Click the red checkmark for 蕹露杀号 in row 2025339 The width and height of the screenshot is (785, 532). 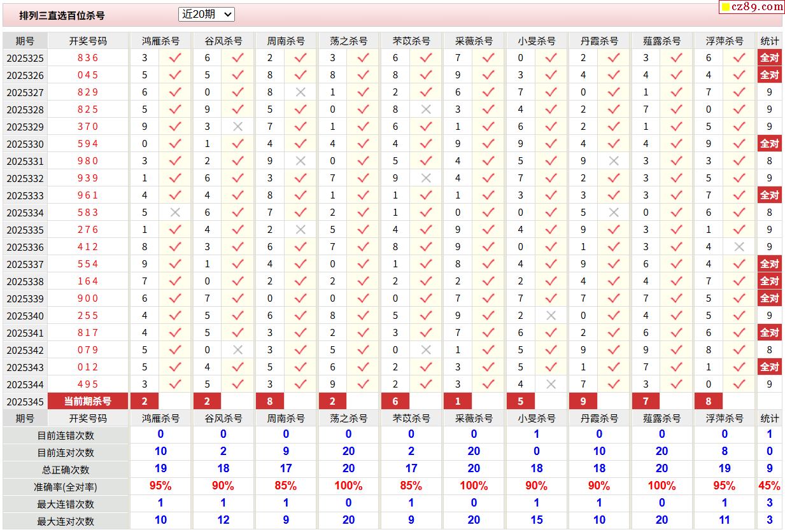point(676,298)
